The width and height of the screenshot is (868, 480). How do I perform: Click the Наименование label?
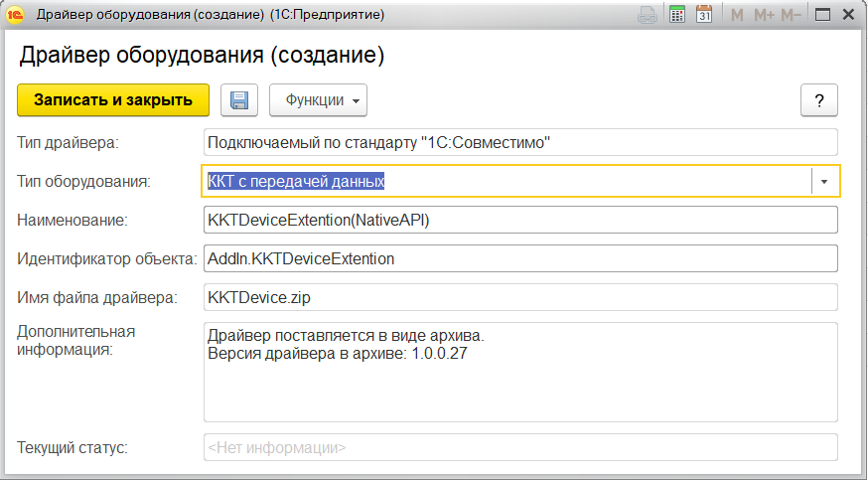click(x=72, y=221)
